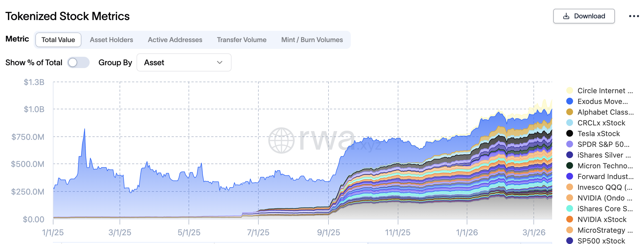Select the Tesla xStock legend label
644x244 pixels.
coord(598,134)
